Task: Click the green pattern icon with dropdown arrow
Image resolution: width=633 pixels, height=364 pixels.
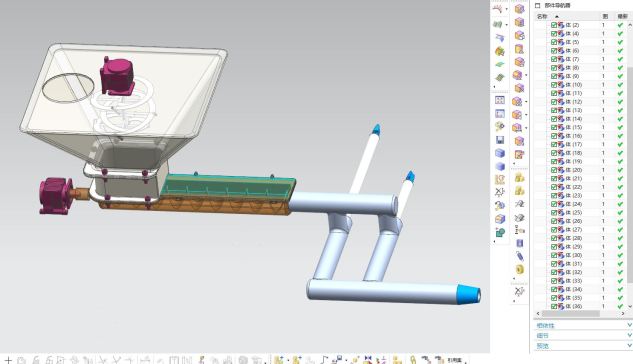Action: [x=498, y=25]
